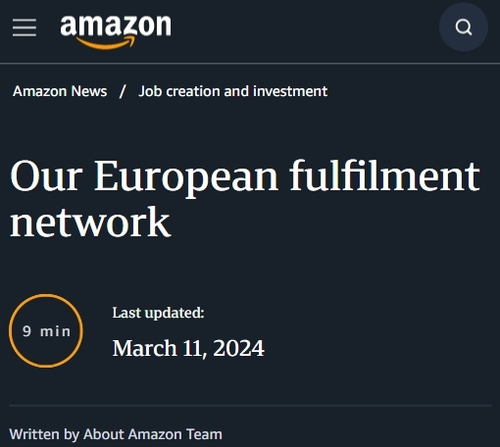Click the orange smile arrow under amazon

pyautogui.click(x=106, y=43)
